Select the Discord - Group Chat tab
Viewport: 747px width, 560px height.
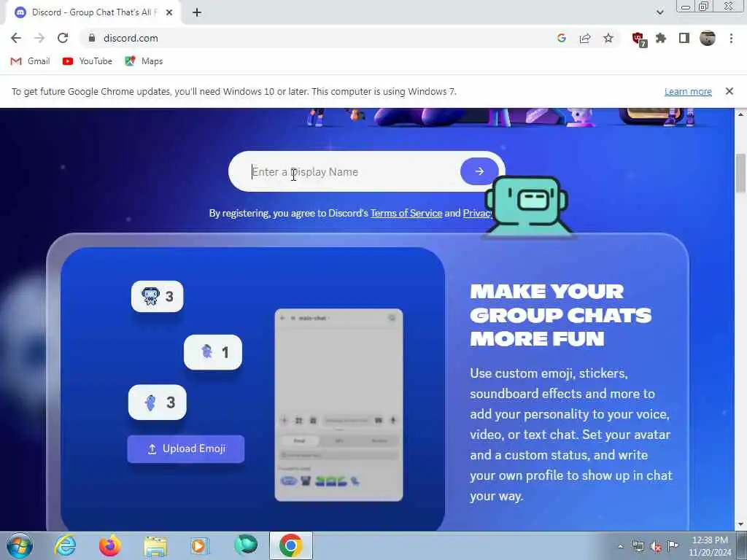pos(94,12)
